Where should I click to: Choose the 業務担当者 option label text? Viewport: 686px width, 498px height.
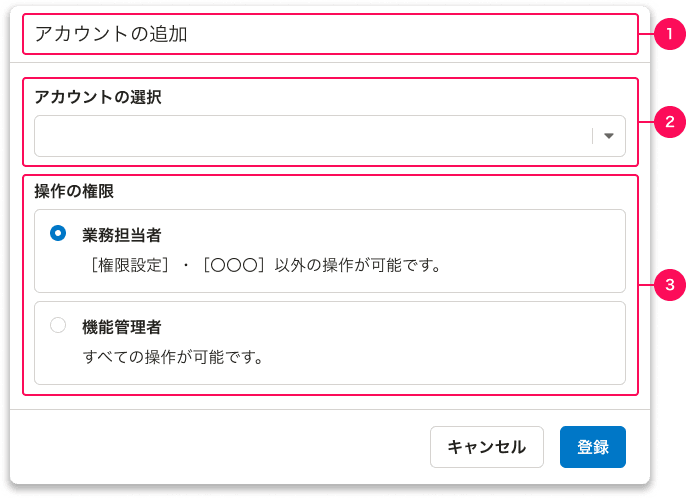tap(122, 234)
